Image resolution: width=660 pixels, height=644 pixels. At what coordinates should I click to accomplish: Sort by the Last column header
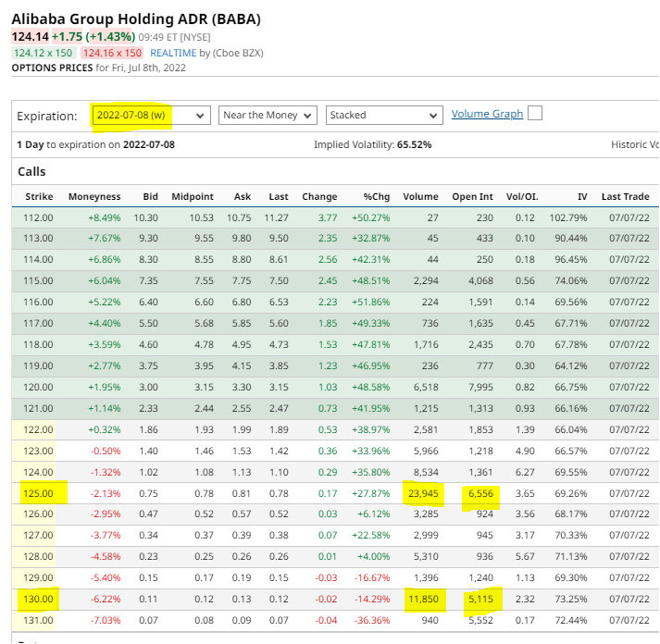click(x=279, y=196)
